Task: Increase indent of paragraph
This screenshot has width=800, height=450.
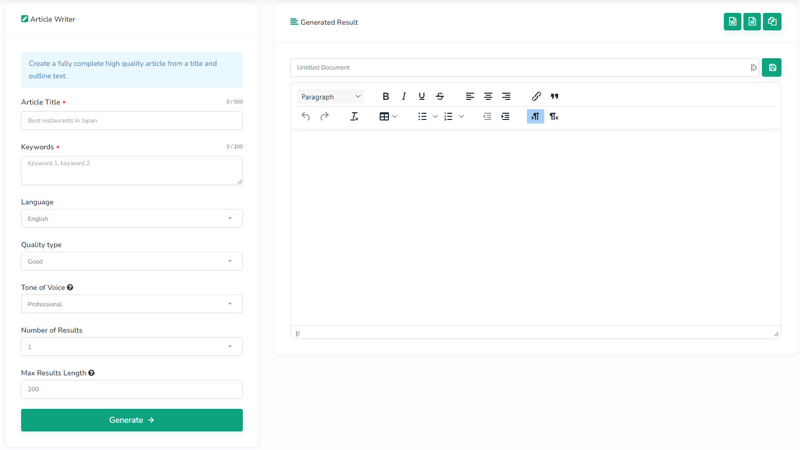Action: (x=505, y=116)
